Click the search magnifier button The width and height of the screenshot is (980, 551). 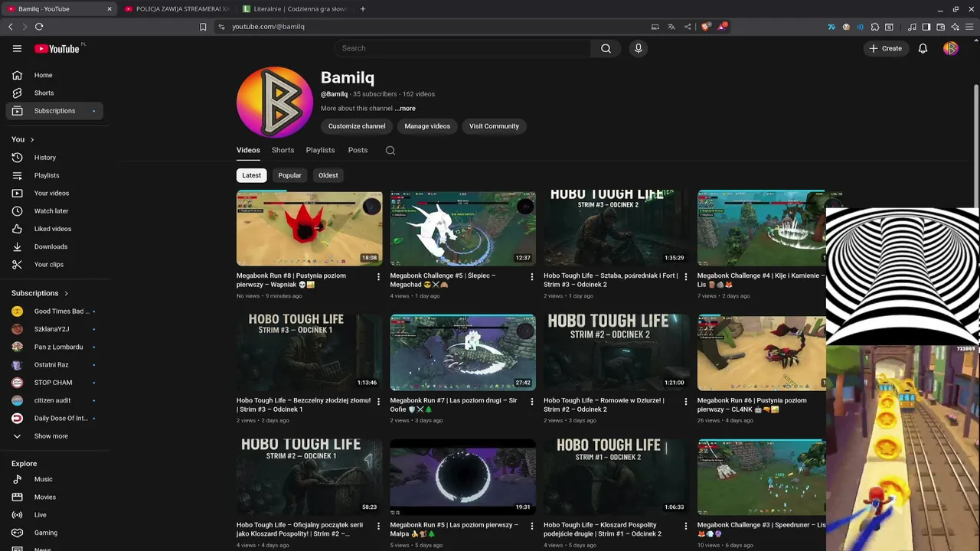point(606,48)
